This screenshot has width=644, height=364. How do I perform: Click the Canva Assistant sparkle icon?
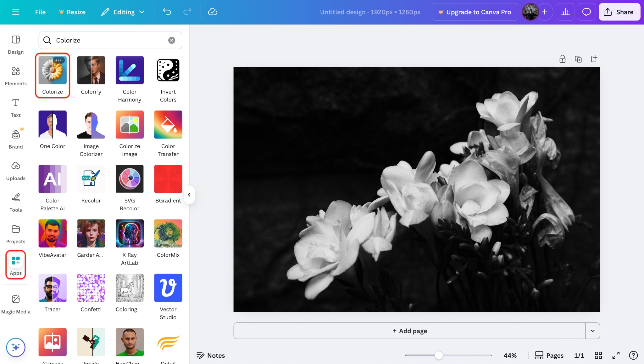15,347
